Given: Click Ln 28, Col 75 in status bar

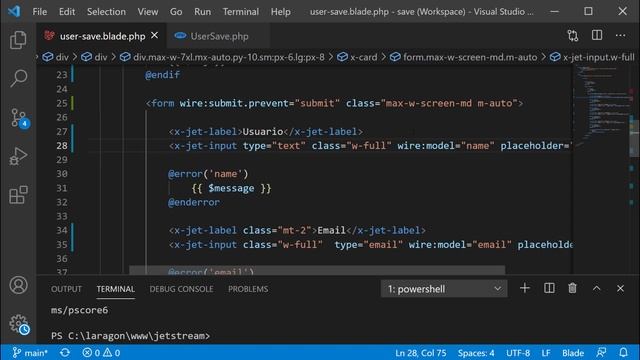Looking at the screenshot, I should [x=420, y=353].
